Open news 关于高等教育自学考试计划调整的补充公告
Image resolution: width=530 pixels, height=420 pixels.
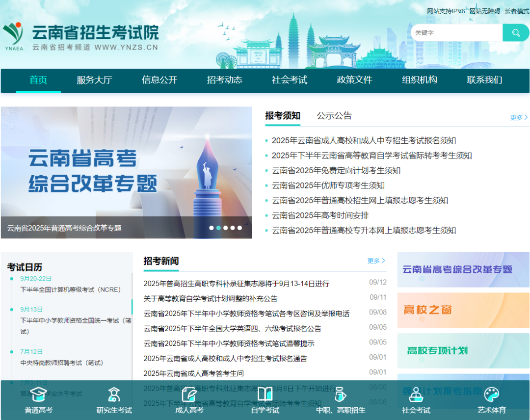coord(210,298)
